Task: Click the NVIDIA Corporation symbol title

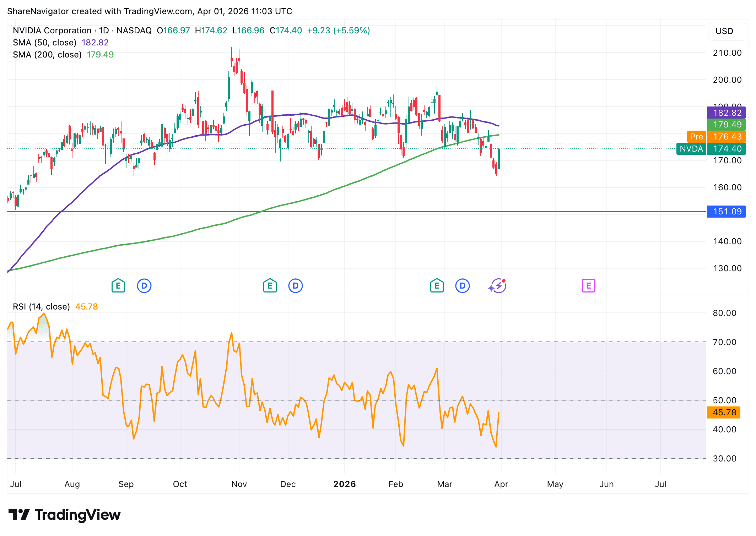Action: point(52,31)
